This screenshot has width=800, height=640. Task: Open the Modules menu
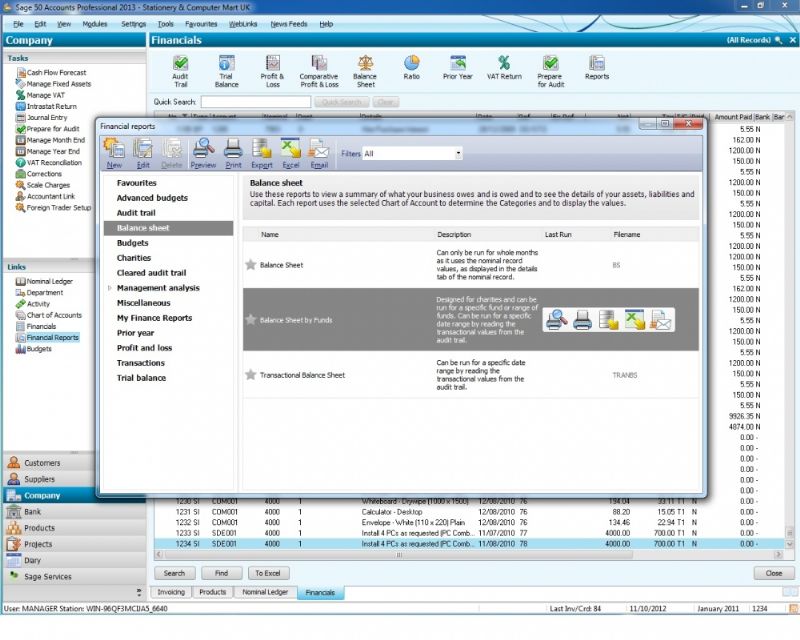point(95,24)
